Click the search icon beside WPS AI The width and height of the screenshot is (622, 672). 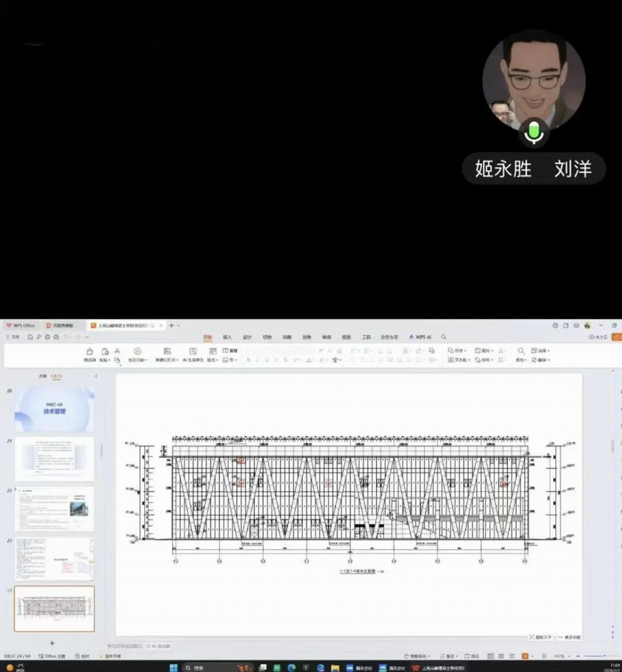coord(444,337)
